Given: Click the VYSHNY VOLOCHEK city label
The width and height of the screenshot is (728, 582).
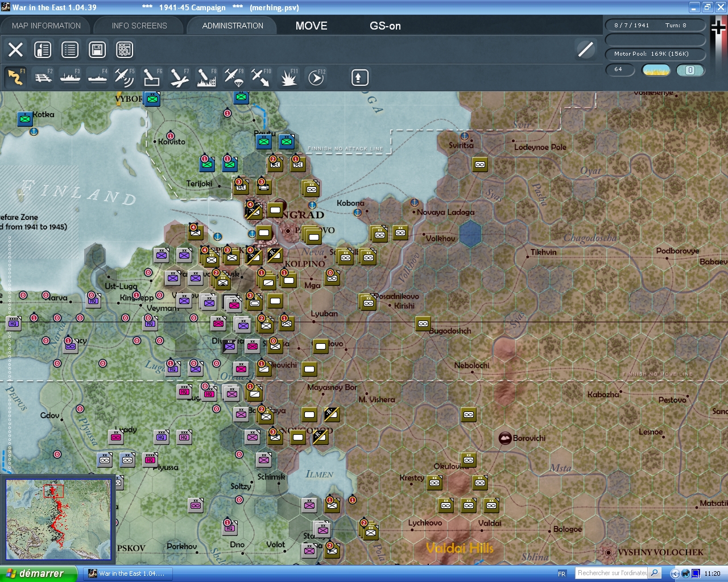Looking at the screenshot, I should point(660,552).
